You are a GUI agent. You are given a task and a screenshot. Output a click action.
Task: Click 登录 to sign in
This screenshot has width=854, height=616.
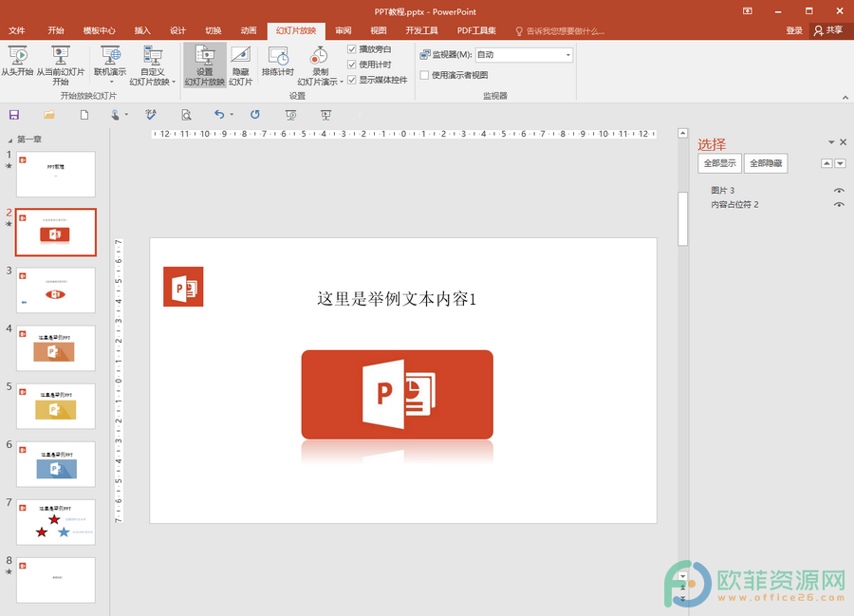coord(794,30)
